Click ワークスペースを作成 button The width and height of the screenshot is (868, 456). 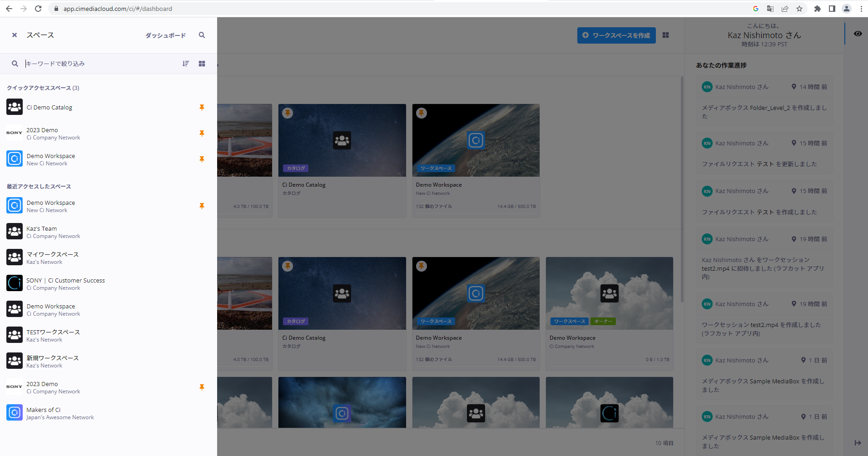[616, 35]
